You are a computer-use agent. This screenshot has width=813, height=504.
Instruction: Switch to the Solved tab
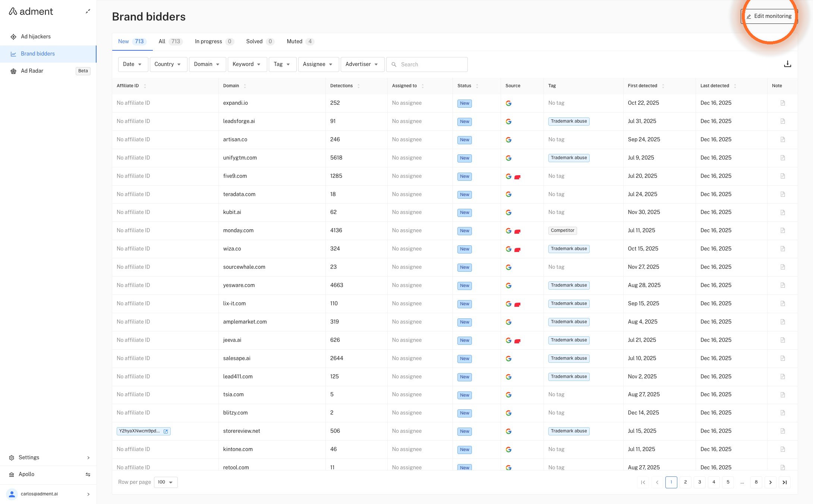point(260,41)
